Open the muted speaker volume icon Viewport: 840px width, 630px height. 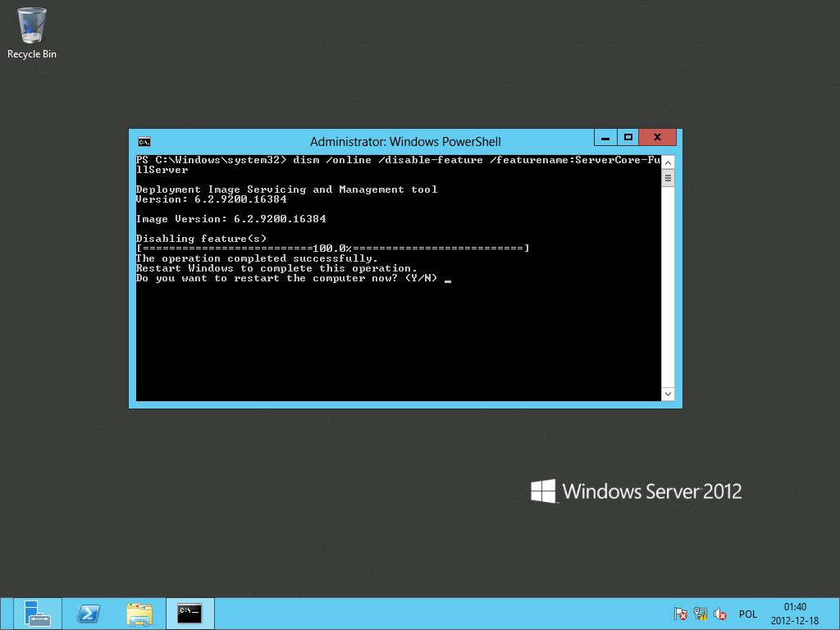pos(720,614)
